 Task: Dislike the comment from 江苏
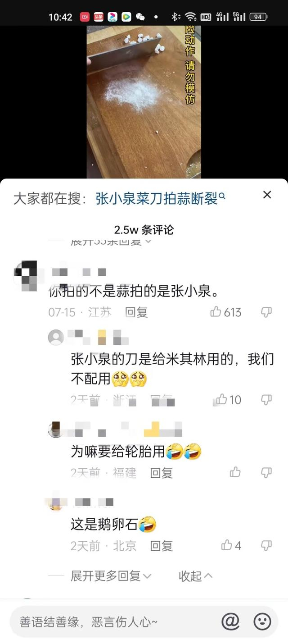click(x=266, y=312)
